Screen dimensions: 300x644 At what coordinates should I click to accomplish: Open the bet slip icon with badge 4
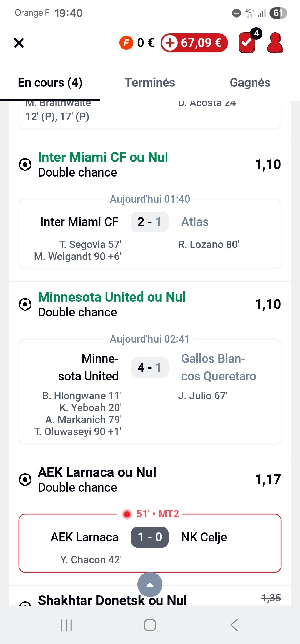click(247, 43)
